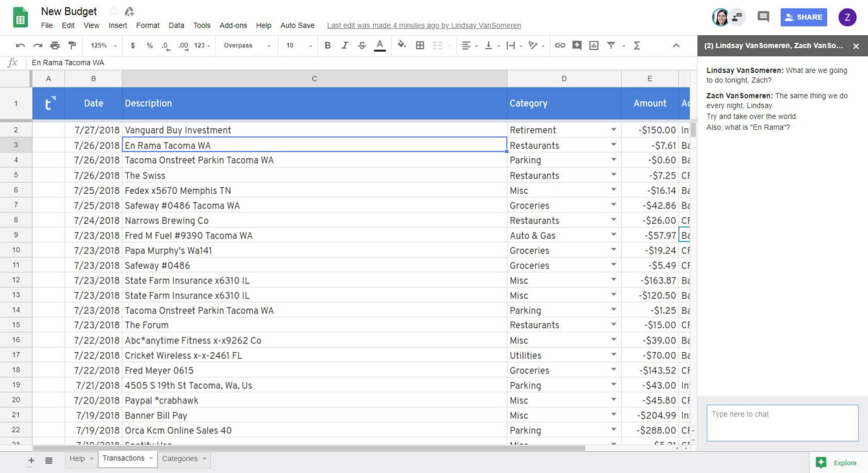Image resolution: width=868 pixels, height=473 pixels.
Task: Insert a chart
Action: [x=593, y=45]
